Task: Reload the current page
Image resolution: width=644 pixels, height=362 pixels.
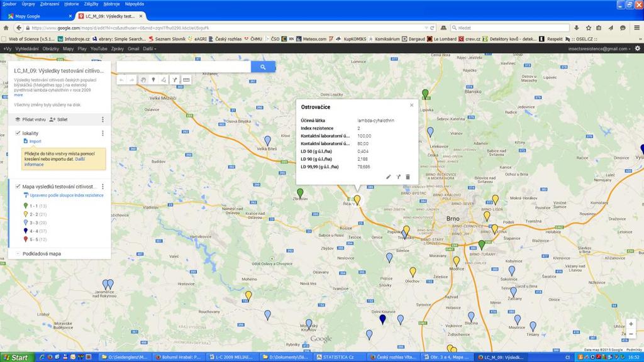Action: (432, 28)
